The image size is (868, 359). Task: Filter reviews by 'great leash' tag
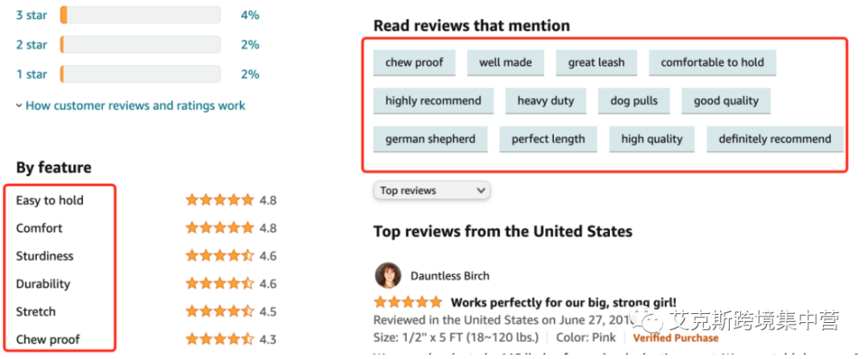pyautogui.click(x=596, y=63)
